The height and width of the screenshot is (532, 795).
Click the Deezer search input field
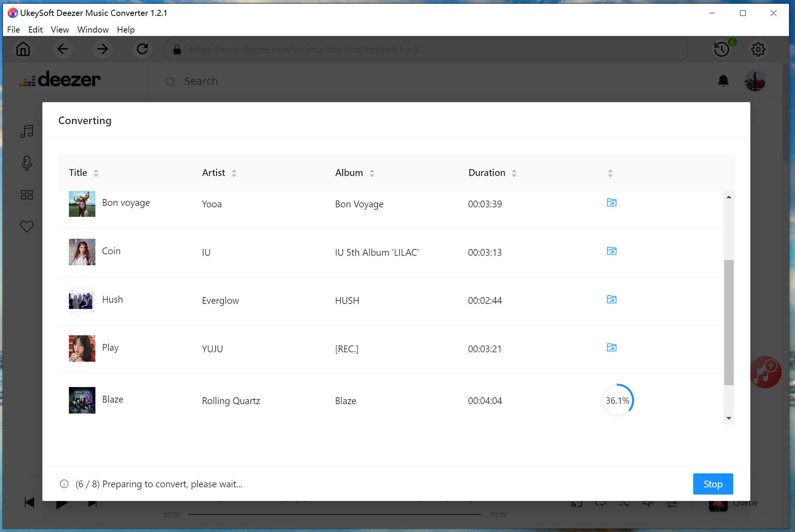tap(201, 81)
